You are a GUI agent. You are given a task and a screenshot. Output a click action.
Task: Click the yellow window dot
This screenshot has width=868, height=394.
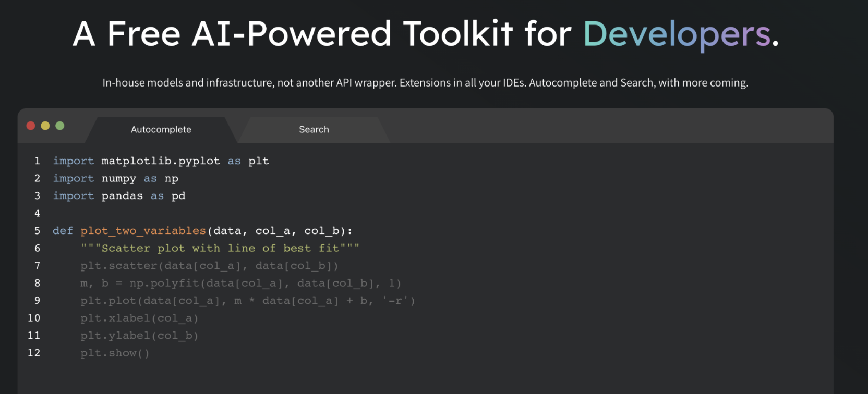(45, 126)
